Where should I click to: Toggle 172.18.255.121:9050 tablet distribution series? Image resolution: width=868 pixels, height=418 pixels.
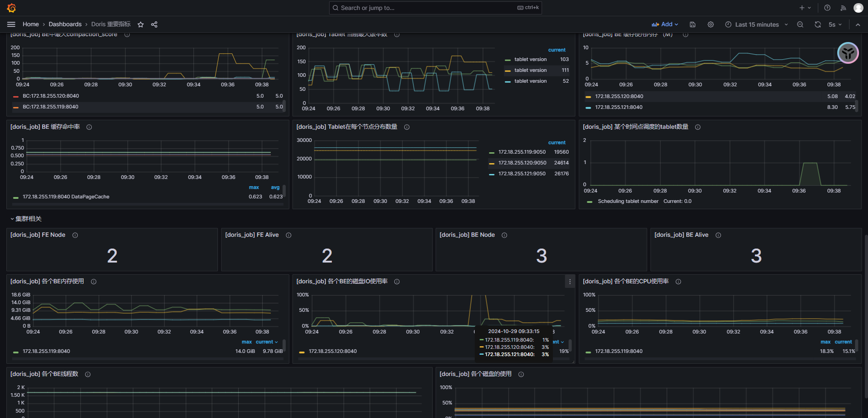[x=522, y=174]
